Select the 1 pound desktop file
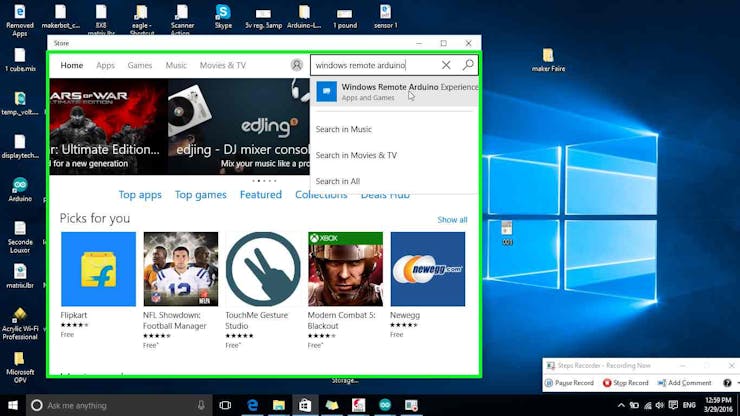Screen dimensions: 740x416 click(x=345, y=17)
